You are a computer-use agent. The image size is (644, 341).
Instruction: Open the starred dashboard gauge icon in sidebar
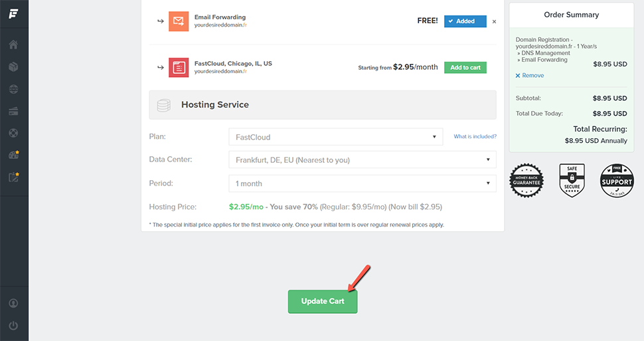14,155
